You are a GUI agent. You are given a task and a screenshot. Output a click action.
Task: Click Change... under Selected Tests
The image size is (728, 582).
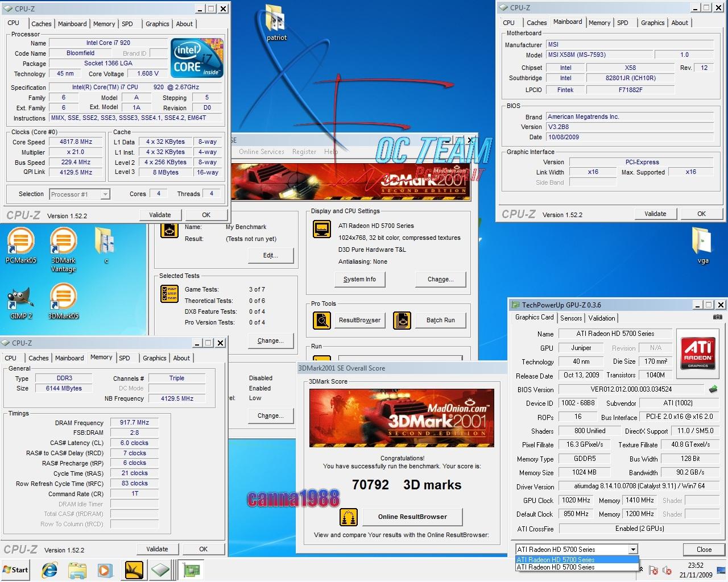coord(271,340)
